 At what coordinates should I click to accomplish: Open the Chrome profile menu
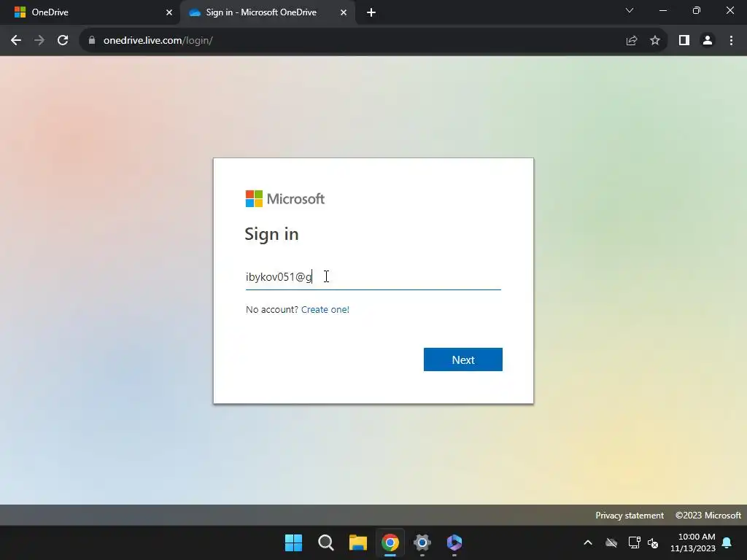(708, 41)
